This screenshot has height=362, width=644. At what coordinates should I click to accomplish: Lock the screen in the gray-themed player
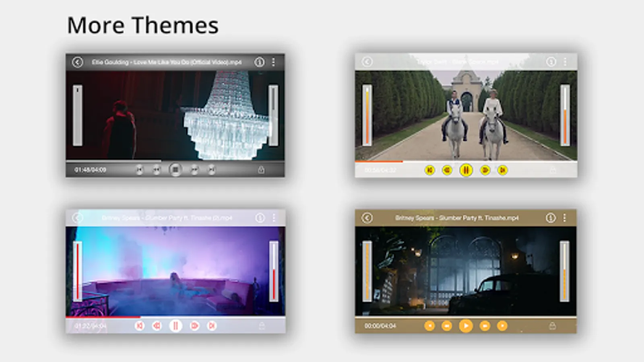(x=261, y=170)
